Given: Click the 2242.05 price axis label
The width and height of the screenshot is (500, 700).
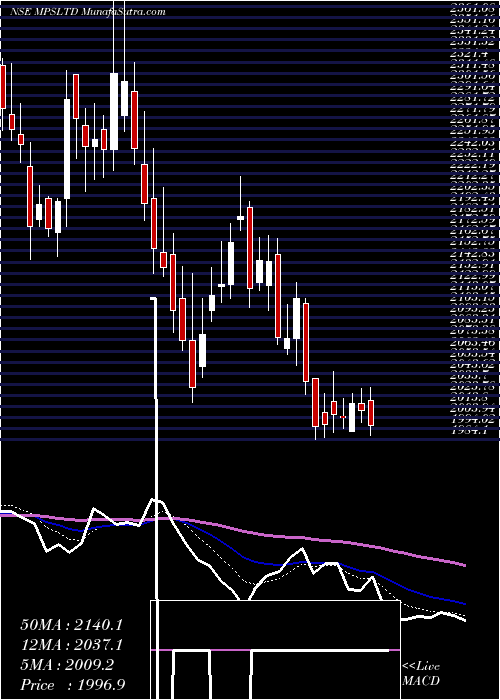Looking at the screenshot, I should pyautogui.click(x=471, y=143).
